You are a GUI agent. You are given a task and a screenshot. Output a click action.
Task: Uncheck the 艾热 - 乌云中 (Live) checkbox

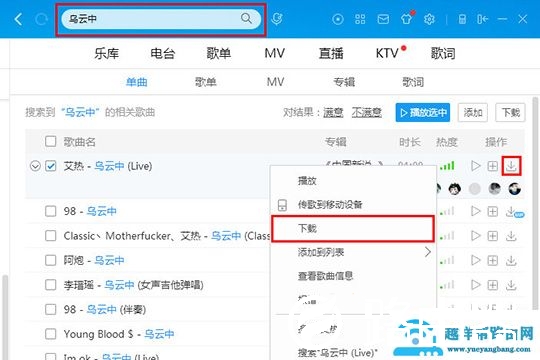(51, 166)
